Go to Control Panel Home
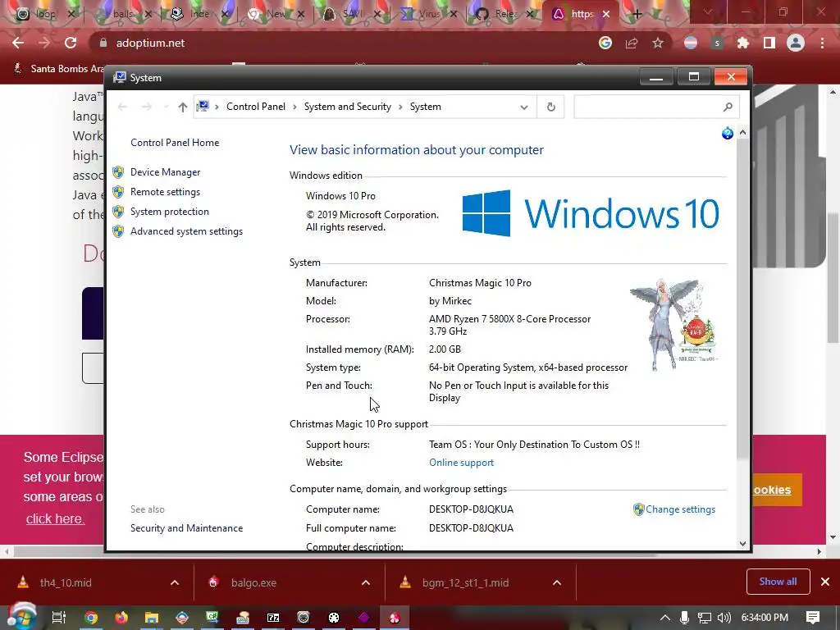 coord(175,143)
